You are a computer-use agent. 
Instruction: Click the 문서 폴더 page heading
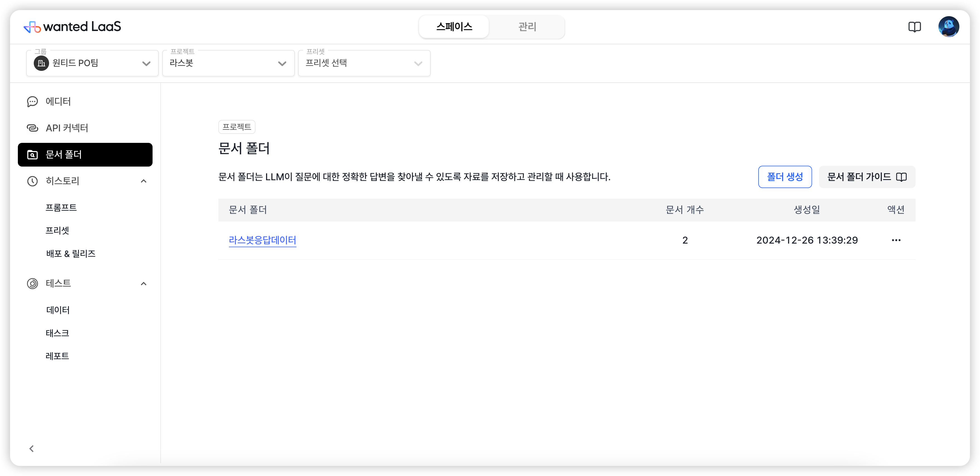[244, 148]
